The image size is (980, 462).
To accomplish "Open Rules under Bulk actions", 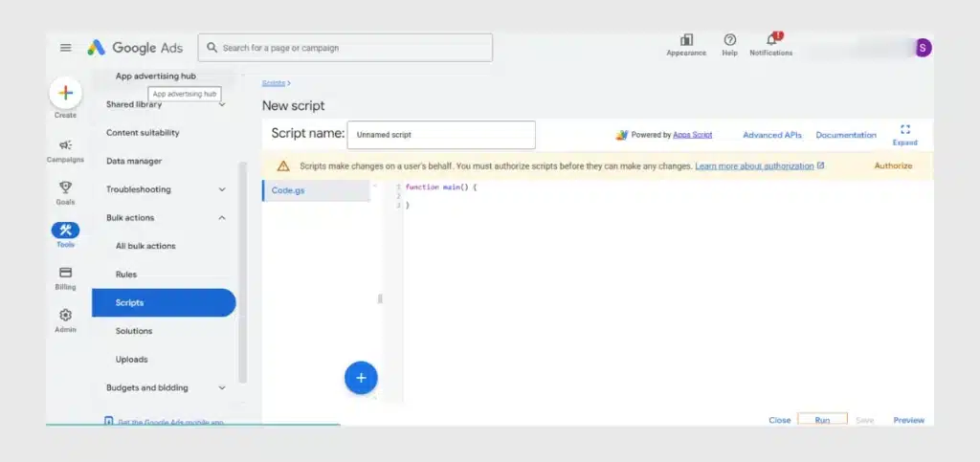I will (x=126, y=275).
